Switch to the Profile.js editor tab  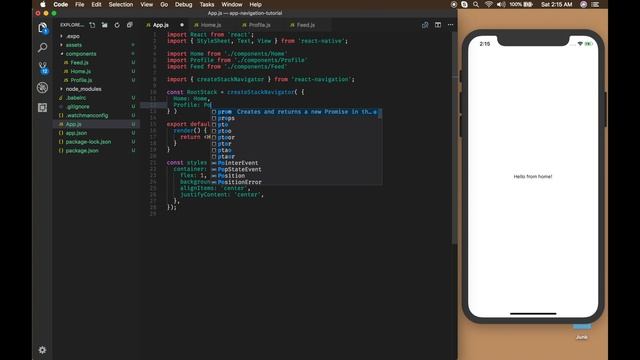point(260,25)
